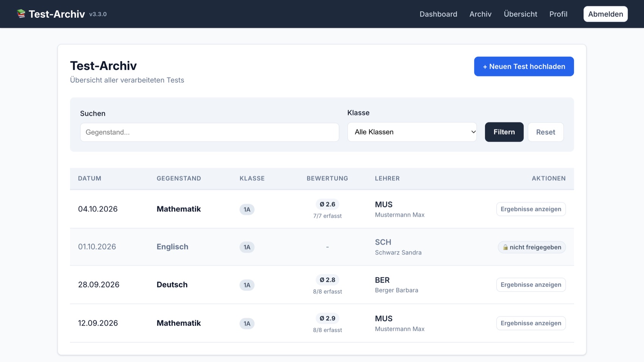
Task: Click 1A badge in Englisch row
Action: [x=247, y=247]
